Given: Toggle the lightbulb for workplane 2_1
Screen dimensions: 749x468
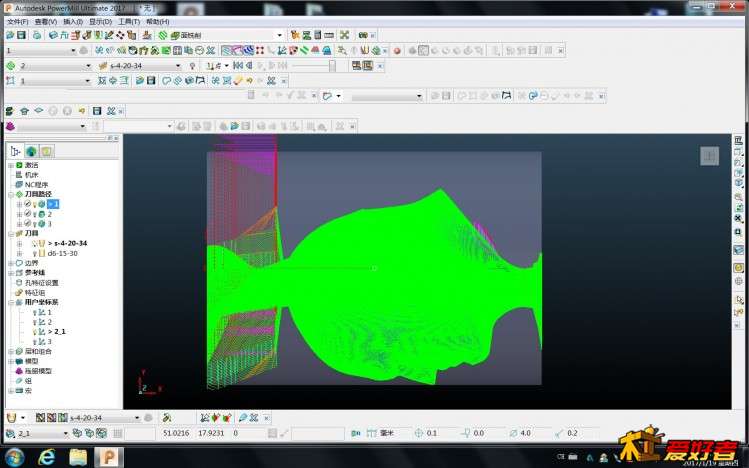Looking at the screenshot, I should (x=35, y=332).
